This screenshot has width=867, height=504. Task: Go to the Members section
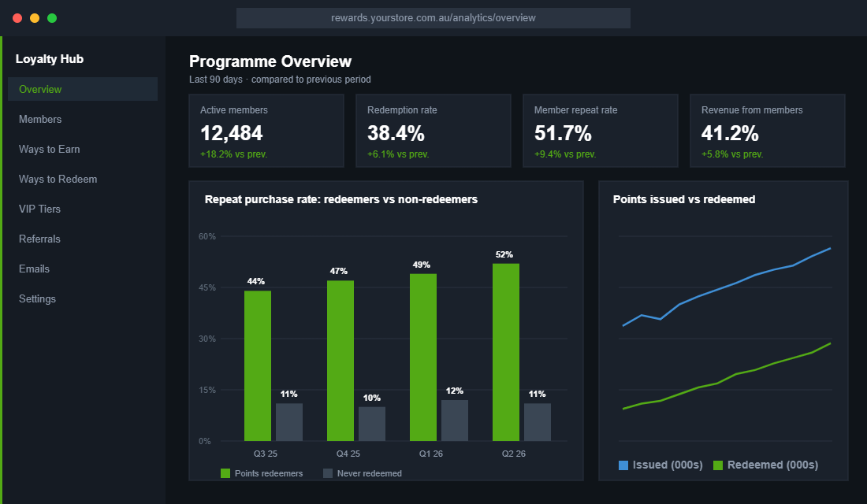coord(83,119)
